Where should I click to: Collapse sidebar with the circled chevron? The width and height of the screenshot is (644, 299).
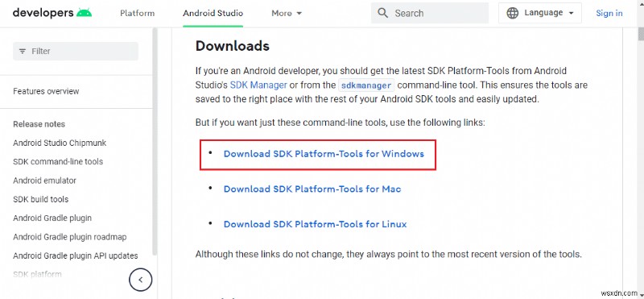click(140, 280)
